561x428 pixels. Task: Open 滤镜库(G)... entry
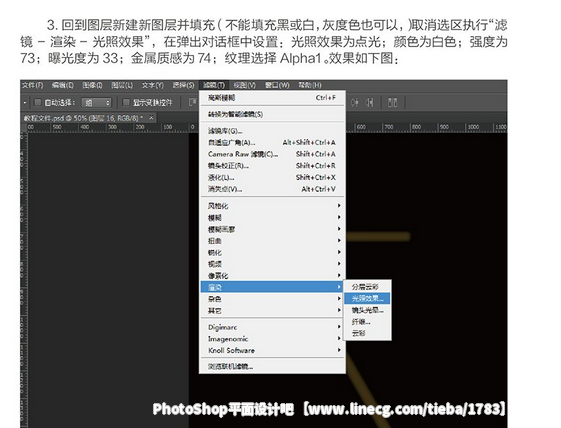click(272, 131)
